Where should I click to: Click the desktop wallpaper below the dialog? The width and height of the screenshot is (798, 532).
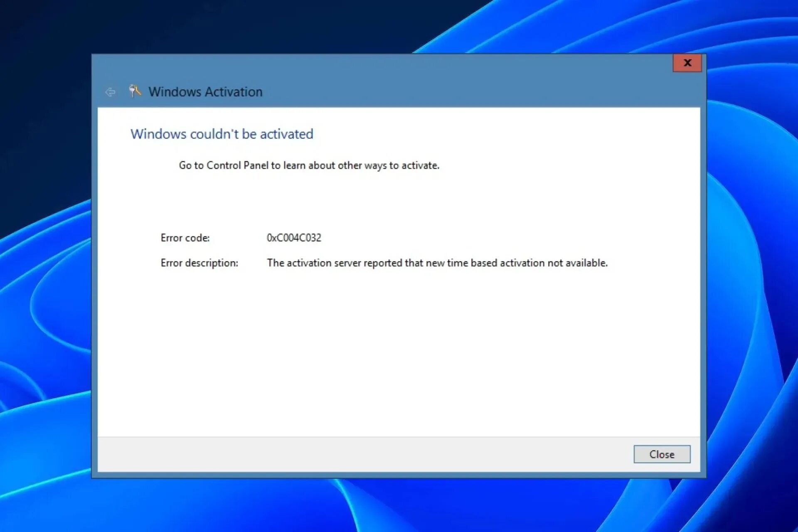[399, 505]
